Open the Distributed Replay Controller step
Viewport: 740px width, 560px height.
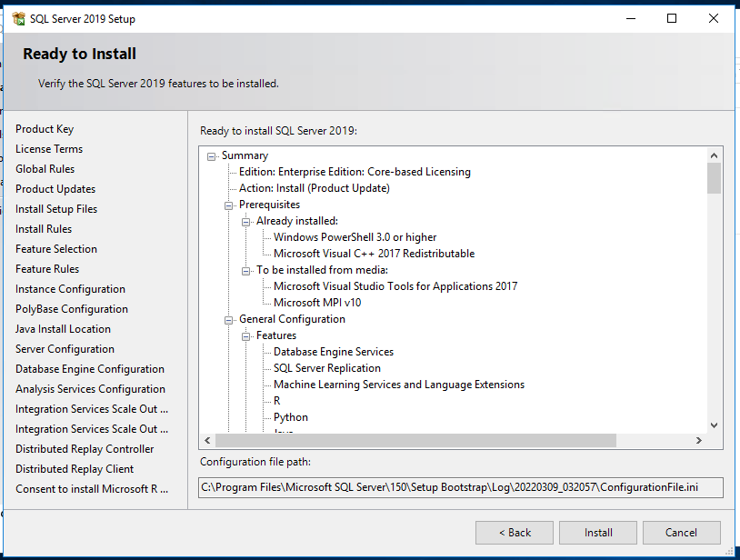coord(85,449)
